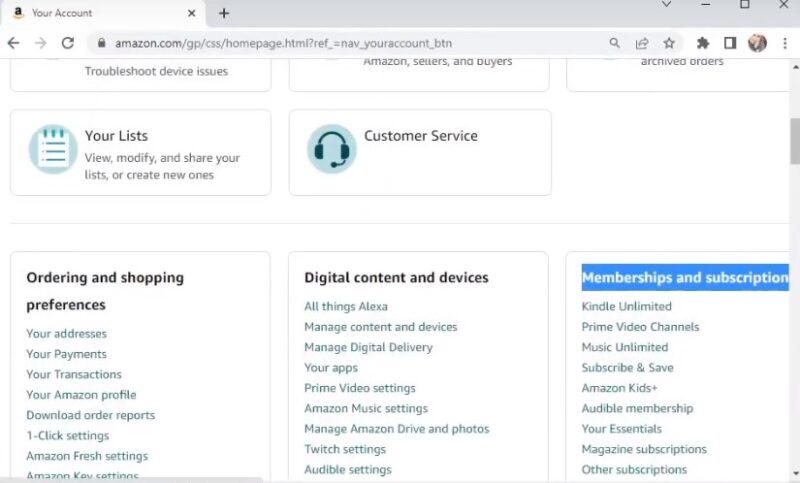The image size is (800, 483).
Task: Open 1-Click settings link
Action: click(68, 436)
